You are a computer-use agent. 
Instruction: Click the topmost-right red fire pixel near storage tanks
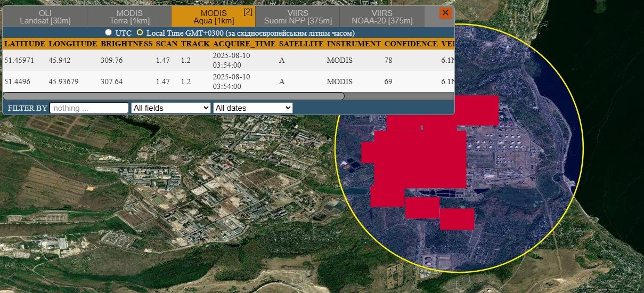pyautogui.click(x=477, y=110)
